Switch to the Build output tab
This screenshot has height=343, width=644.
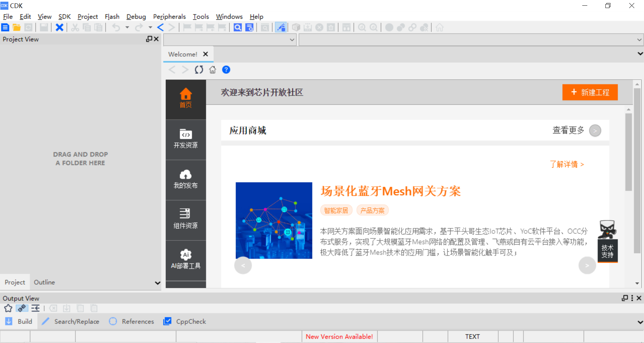19,321
